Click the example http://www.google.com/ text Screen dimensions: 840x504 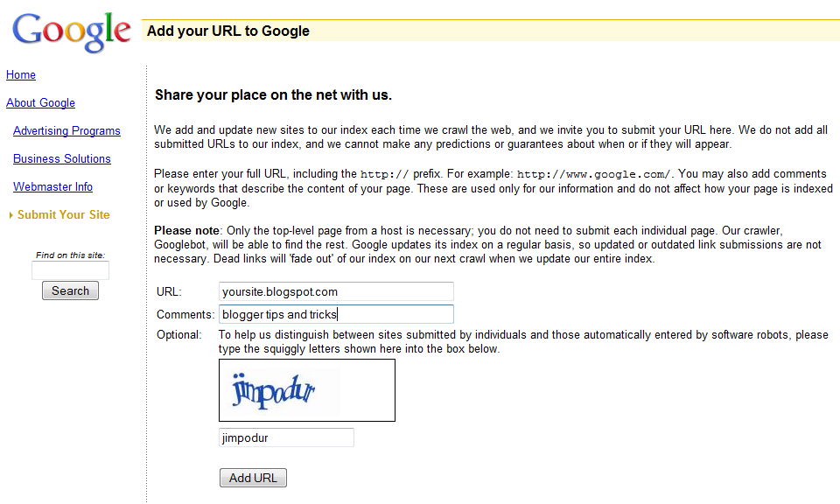click(594, 174)
